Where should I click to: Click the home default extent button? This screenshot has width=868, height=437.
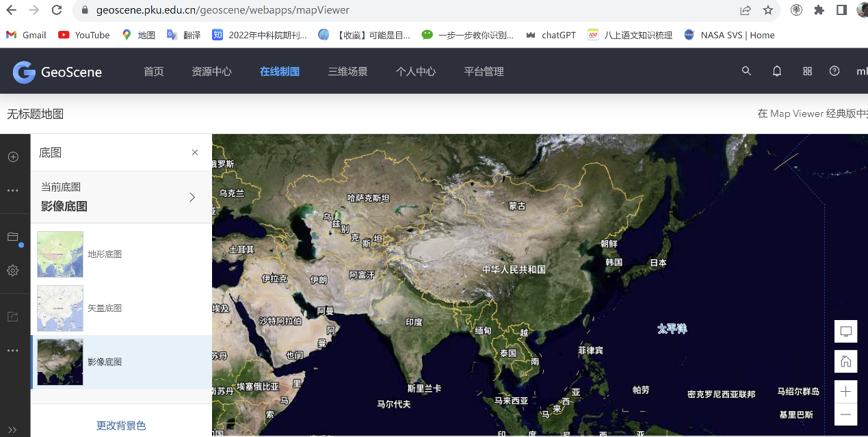[845, 361]
